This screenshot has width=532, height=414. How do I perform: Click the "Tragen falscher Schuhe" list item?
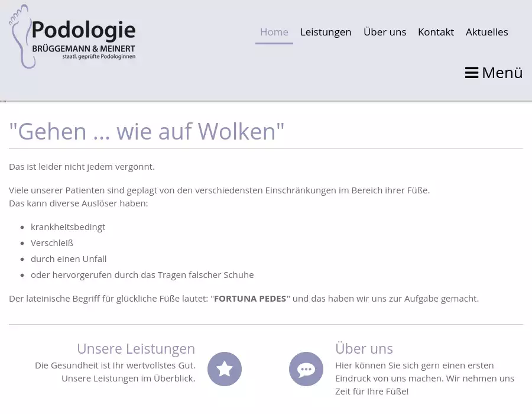[x=142, y=275]
